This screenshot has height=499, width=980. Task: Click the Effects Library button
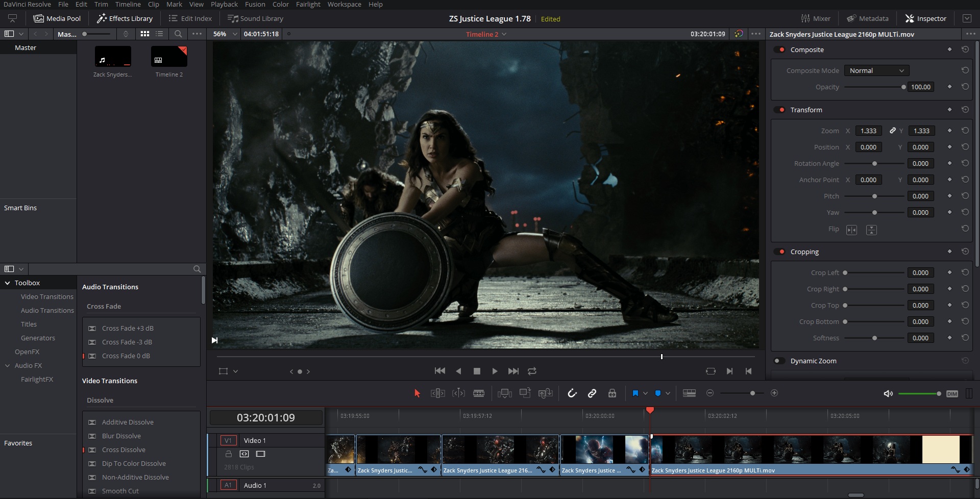125,18
